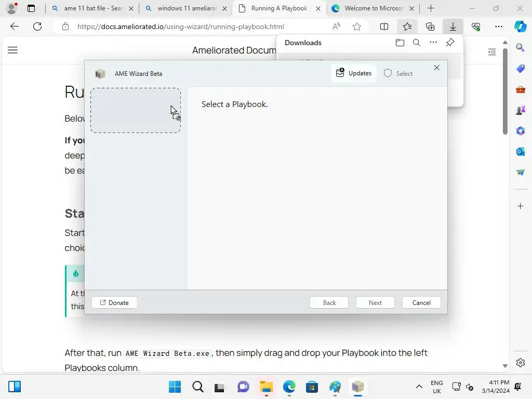Pin the Downloads panel
The height and width of the screenshot is (399, 532).
tap(450, 43)
